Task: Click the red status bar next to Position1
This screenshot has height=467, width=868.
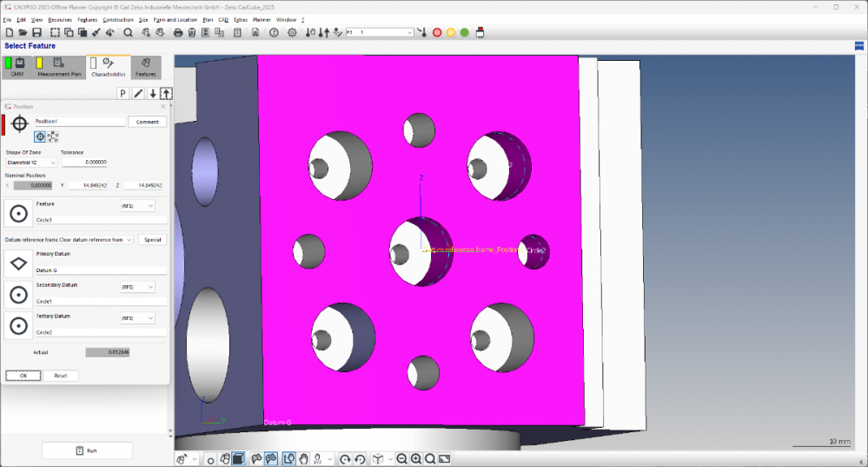Action: tap(3, 124)
